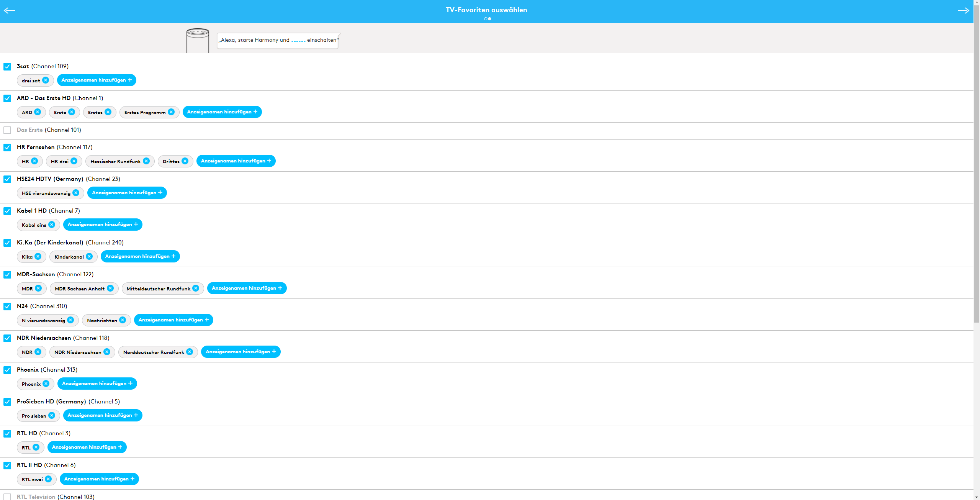Uncheck the Phoenix channel checkbox

(7, 370)
